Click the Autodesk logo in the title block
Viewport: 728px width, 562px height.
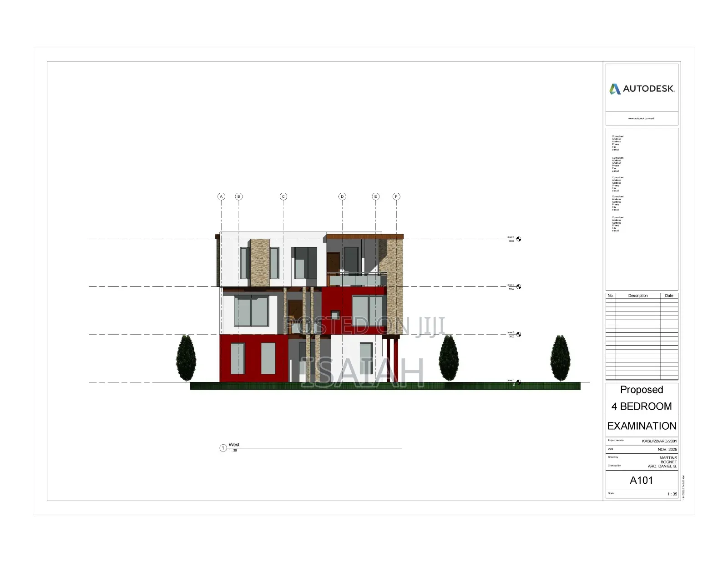tap(642, 89)
